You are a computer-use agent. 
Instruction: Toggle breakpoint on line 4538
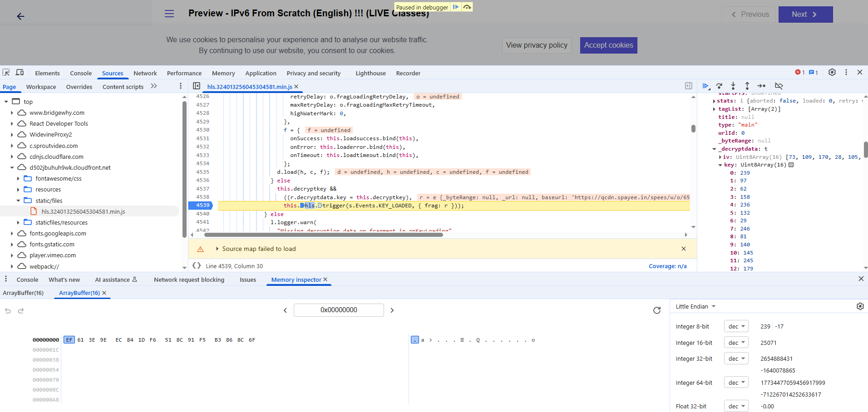pos(203,197)
